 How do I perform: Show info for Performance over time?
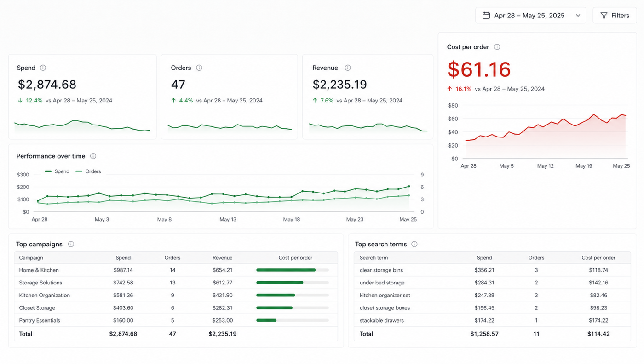[x=93, y=156]
